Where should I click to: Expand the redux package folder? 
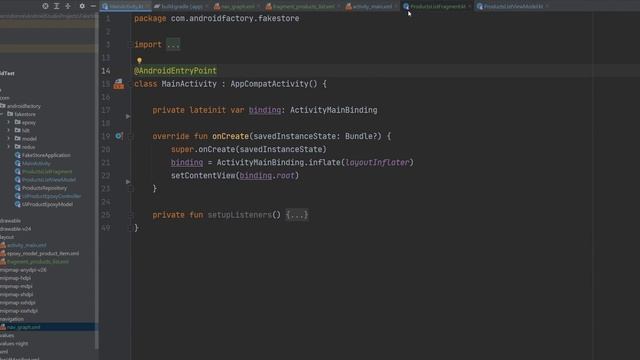click(x=9, y=147)
